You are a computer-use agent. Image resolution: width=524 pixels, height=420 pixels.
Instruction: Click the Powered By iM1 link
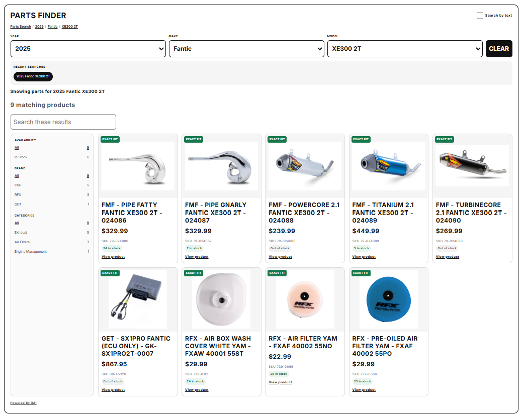(24, 403)
